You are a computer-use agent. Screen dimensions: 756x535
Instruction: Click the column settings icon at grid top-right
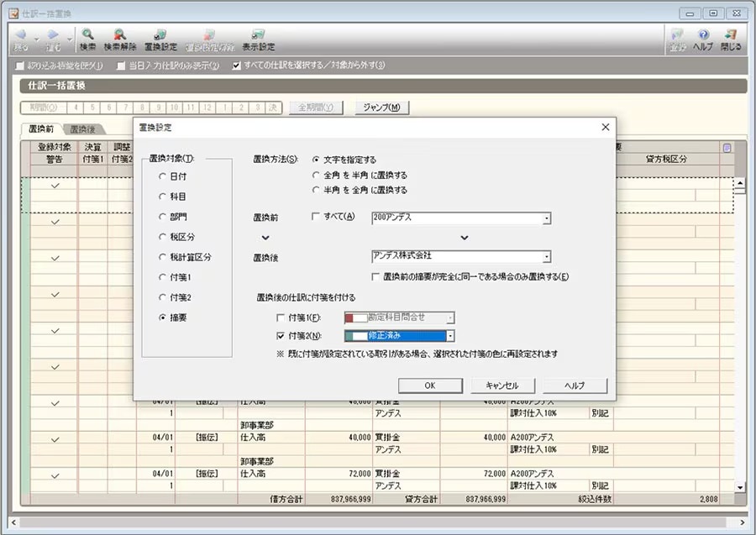[727, 148]
